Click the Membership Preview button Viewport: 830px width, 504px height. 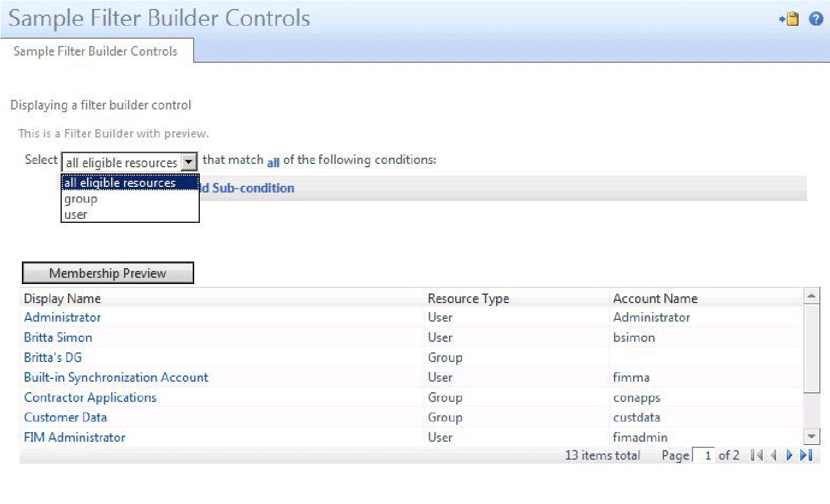107,273
